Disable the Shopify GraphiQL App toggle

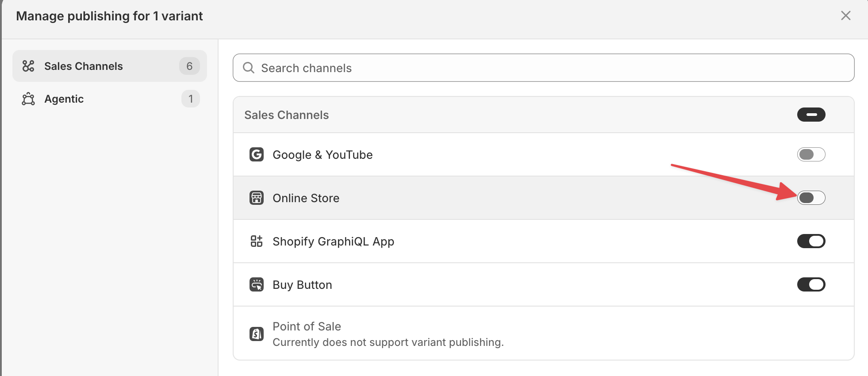(811, 241)
